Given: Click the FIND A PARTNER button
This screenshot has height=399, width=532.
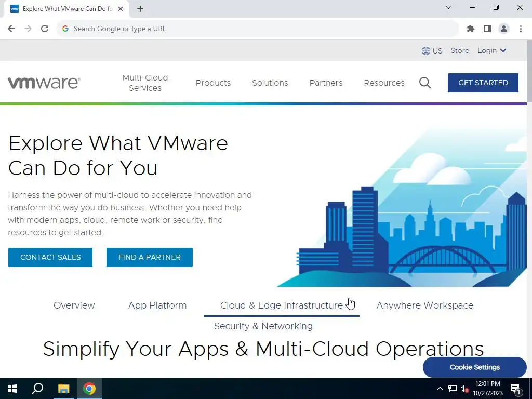Looking at the screenshot, I should pyautogui.click(x=150, y=257).
